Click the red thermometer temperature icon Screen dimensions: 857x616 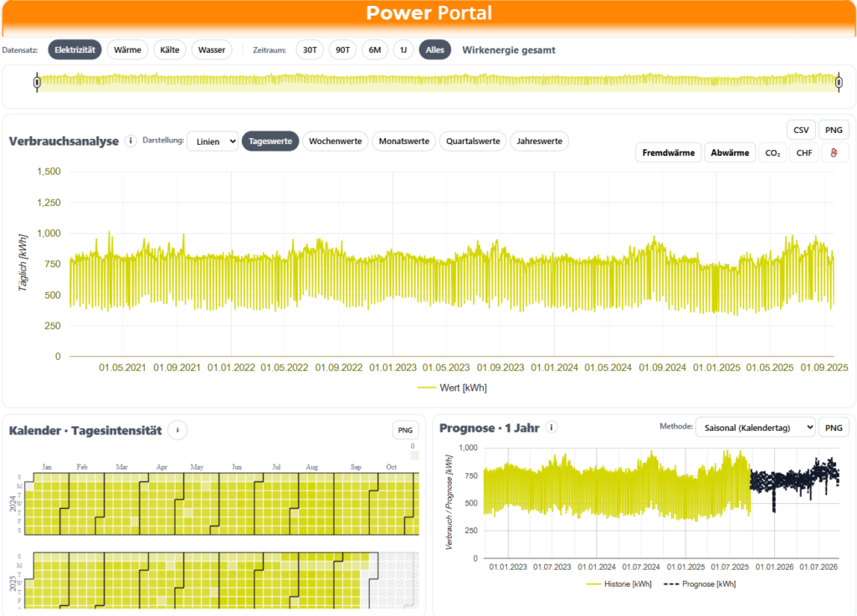pyautogui.click(x=833, y=153)
